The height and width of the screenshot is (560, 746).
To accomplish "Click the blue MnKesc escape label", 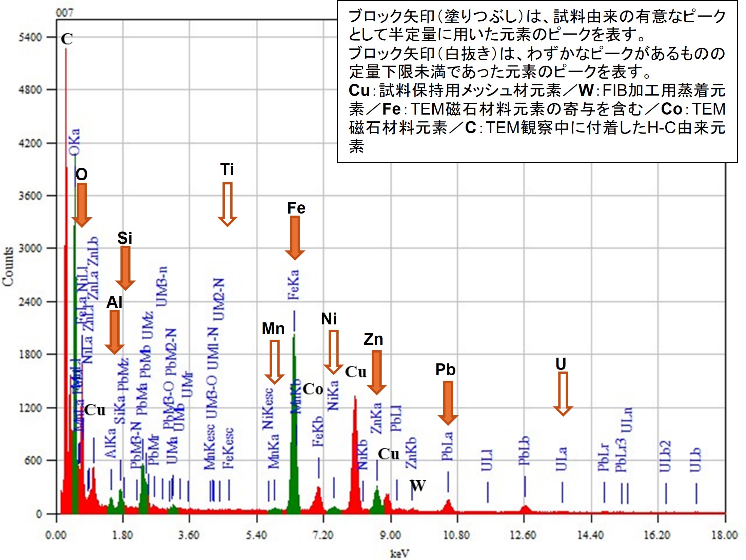I will (210, 446).
